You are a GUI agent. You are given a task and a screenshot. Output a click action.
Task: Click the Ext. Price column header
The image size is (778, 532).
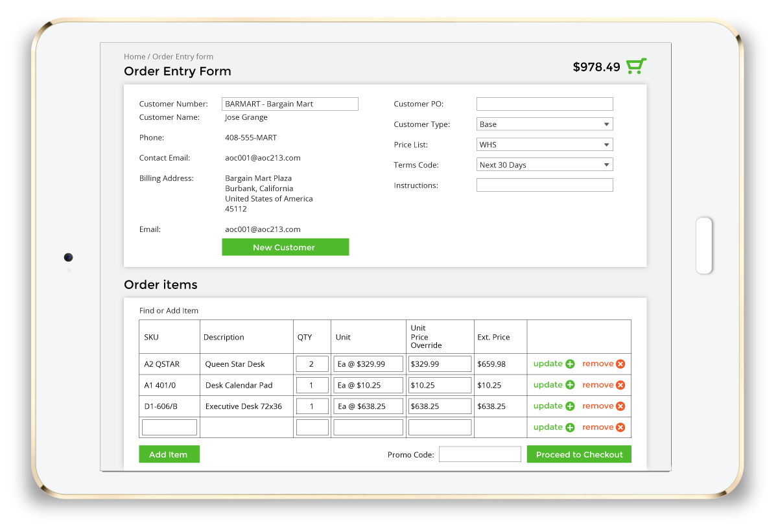coord(493,337)
